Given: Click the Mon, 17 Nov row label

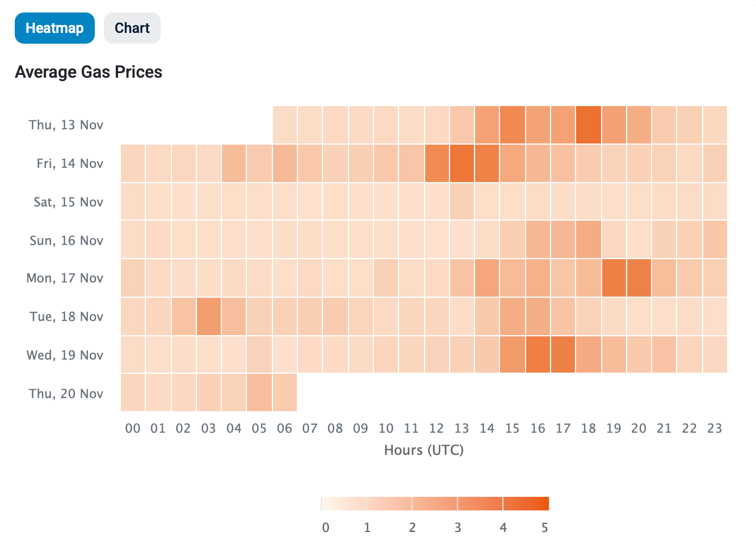Looking at the screenshot, I should 65,278.
